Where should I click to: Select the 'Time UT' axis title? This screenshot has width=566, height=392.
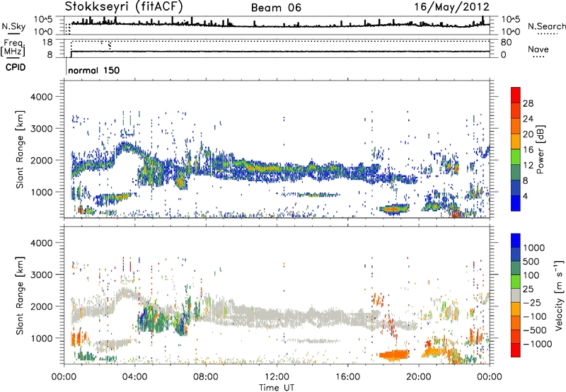277,388
